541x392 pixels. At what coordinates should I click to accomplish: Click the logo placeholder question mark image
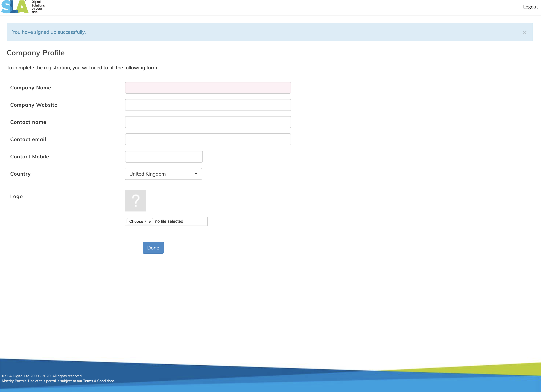[135, 201]
